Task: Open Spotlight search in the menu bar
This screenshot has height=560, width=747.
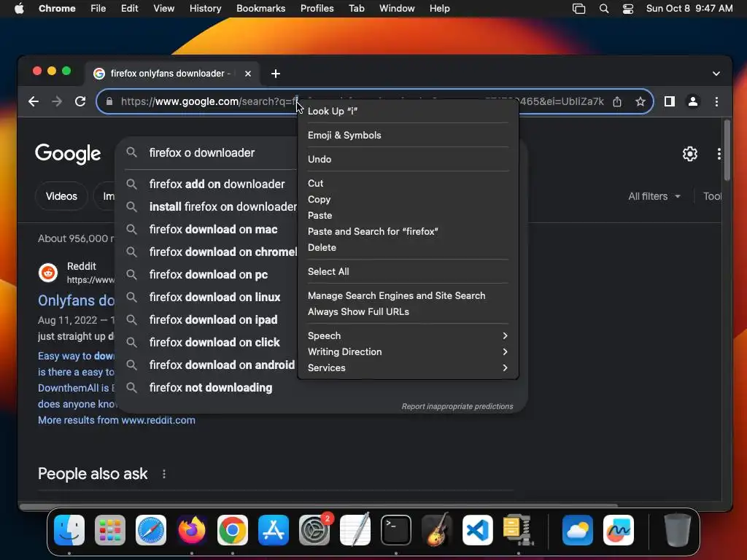Action: tap(603, 9)
